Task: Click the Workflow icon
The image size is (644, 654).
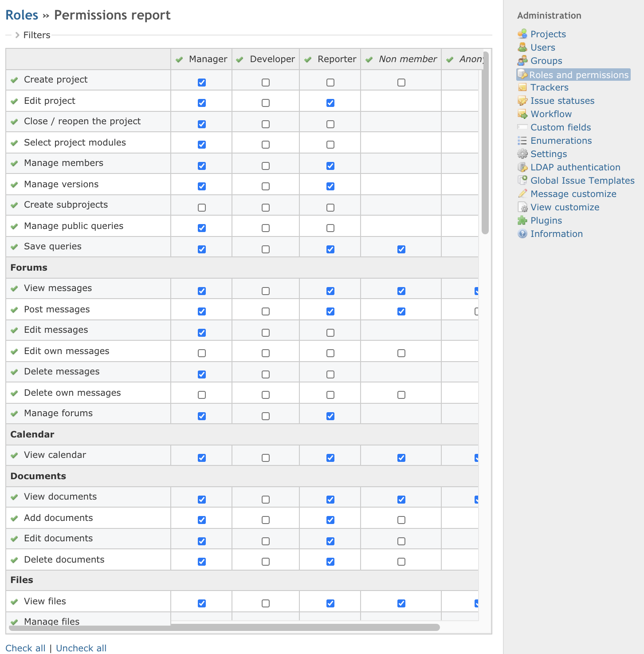Action: tap(522, 114)
